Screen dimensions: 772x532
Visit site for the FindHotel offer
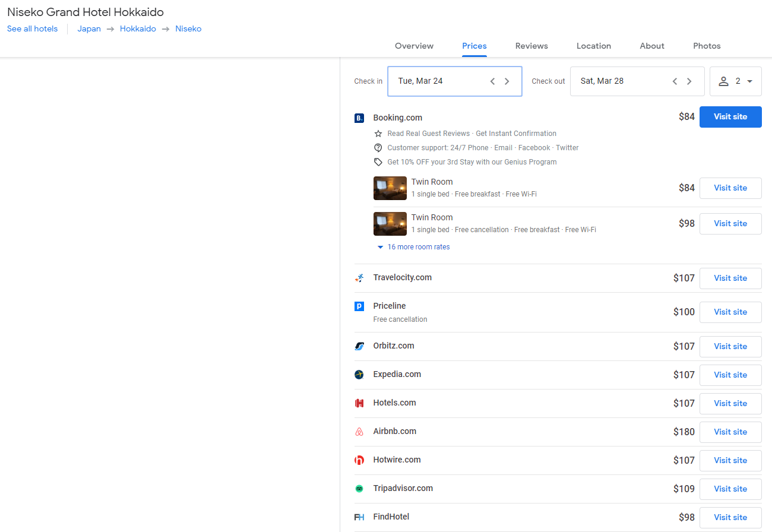point(730,517)
